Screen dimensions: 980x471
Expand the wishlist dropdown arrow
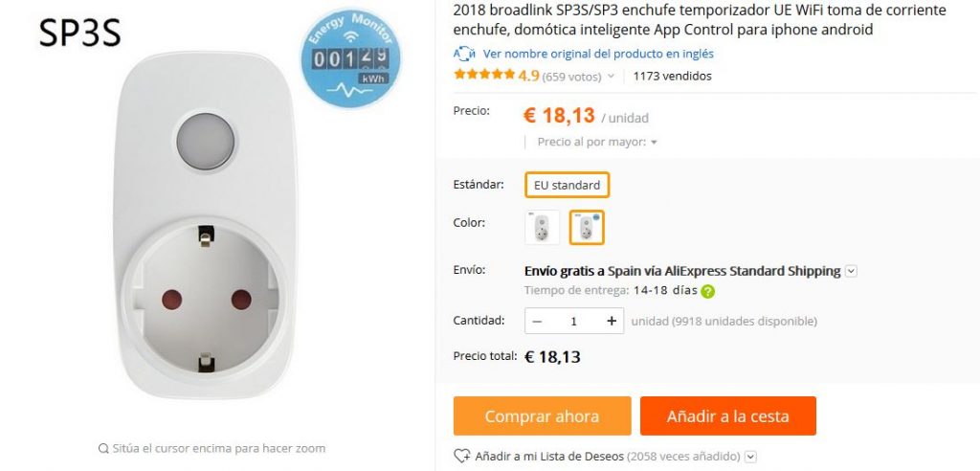[x=750, y=457]
